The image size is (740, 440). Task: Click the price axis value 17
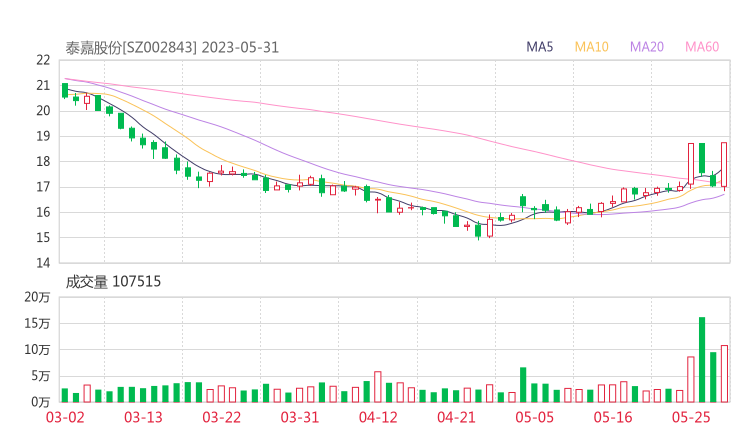click(43, 187)
